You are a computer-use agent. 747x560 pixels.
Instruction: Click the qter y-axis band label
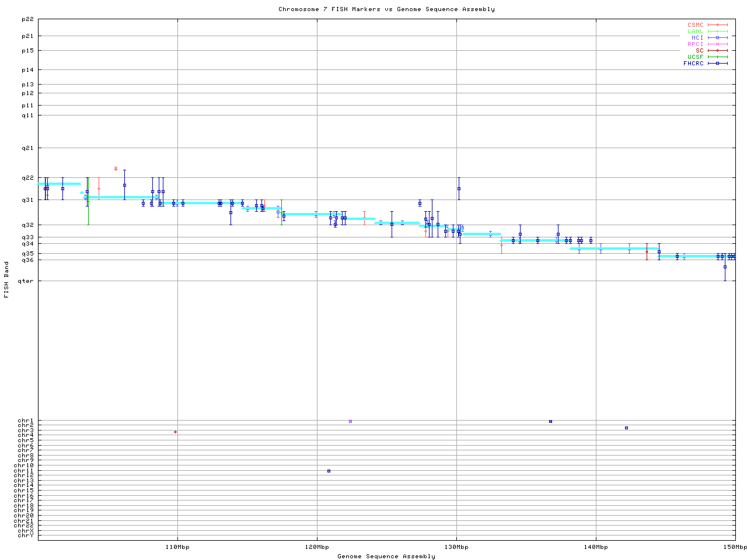click(x=26, y=281)
